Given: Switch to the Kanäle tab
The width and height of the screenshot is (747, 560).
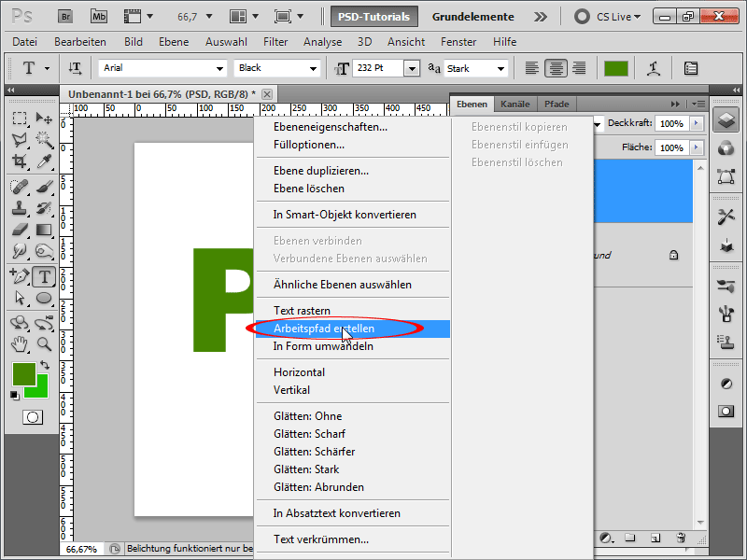Looking at the screenshot, I should tap(515, 104).
